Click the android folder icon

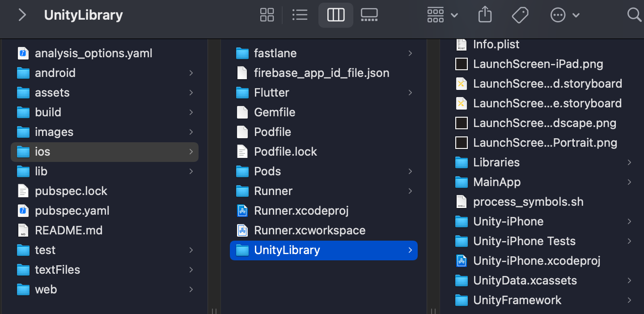pos(23,73)
